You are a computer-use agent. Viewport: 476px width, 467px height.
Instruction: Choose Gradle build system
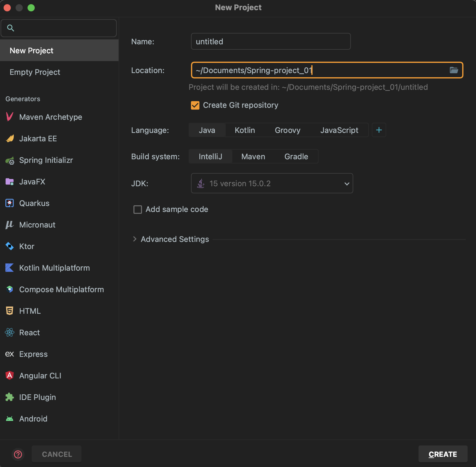click(x=296, y=157)
